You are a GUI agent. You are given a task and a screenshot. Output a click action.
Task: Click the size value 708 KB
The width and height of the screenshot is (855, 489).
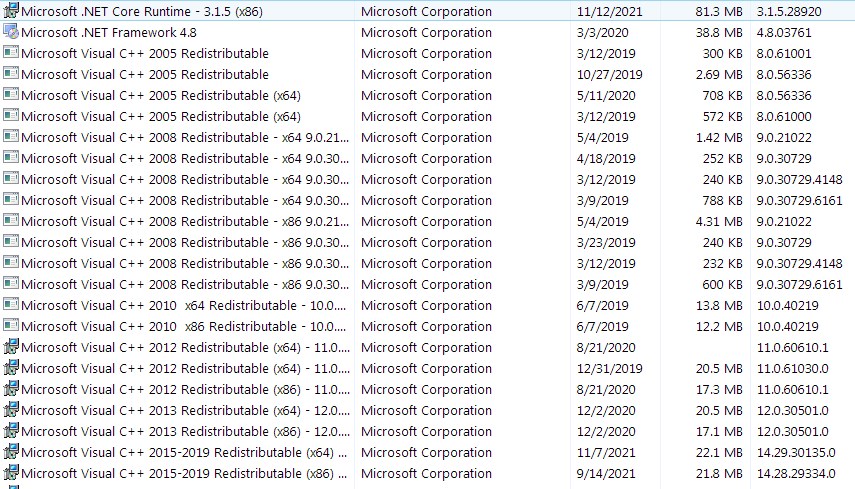tap(722, 95)
